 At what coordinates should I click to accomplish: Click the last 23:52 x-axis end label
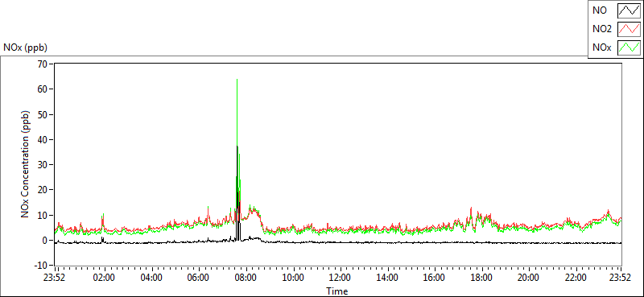pyautogui.click(x=621, y=277)
